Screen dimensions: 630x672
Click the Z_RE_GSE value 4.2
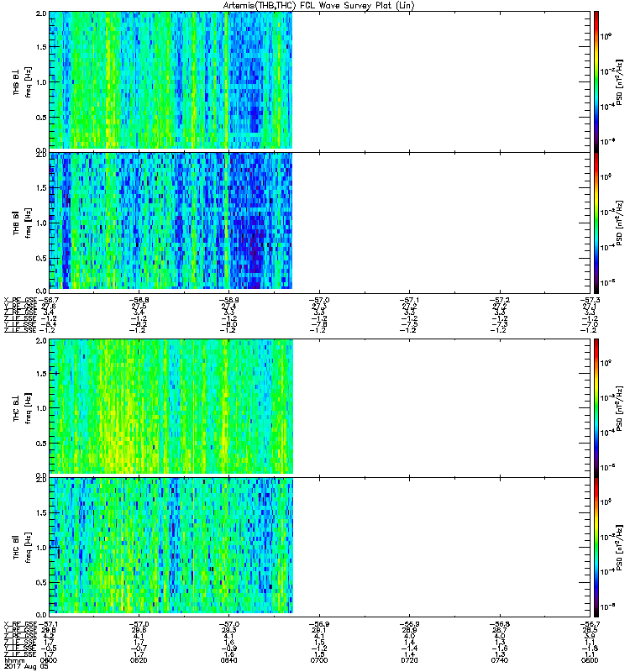tap(48, 637)
